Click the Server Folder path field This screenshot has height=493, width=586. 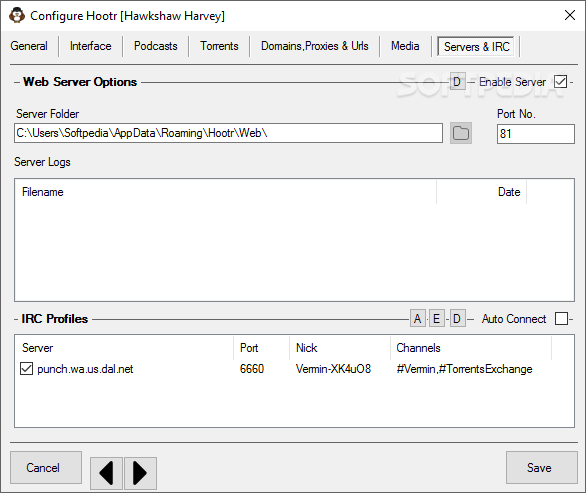click(x=228, y=133)
